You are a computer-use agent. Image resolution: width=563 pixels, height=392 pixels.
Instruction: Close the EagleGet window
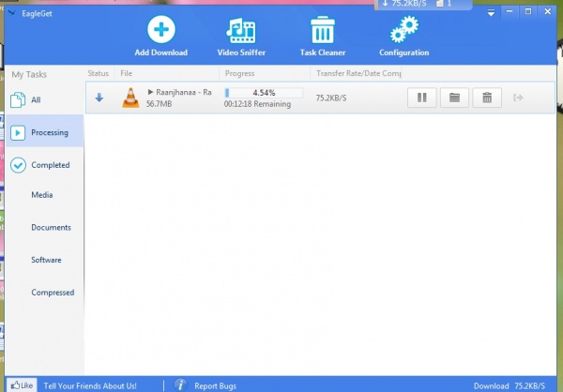[548, 11]
